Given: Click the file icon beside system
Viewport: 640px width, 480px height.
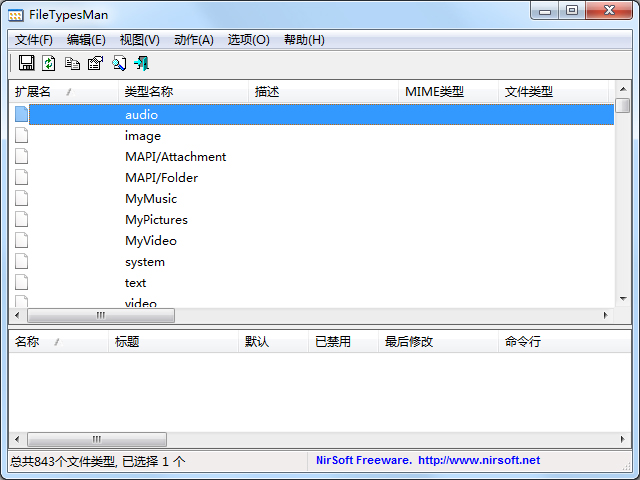Looking at the screenshot, I should 22,261.
